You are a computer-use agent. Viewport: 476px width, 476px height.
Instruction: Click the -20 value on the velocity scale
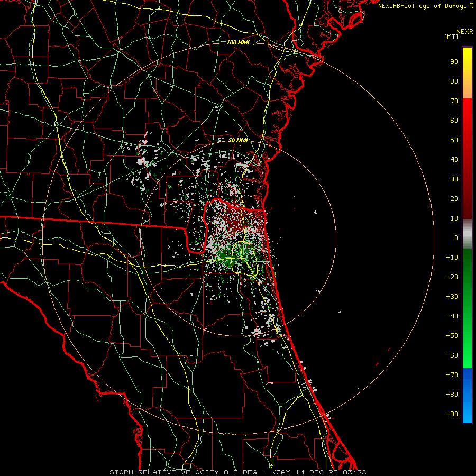pyautogui.click(x=452, y=277)
